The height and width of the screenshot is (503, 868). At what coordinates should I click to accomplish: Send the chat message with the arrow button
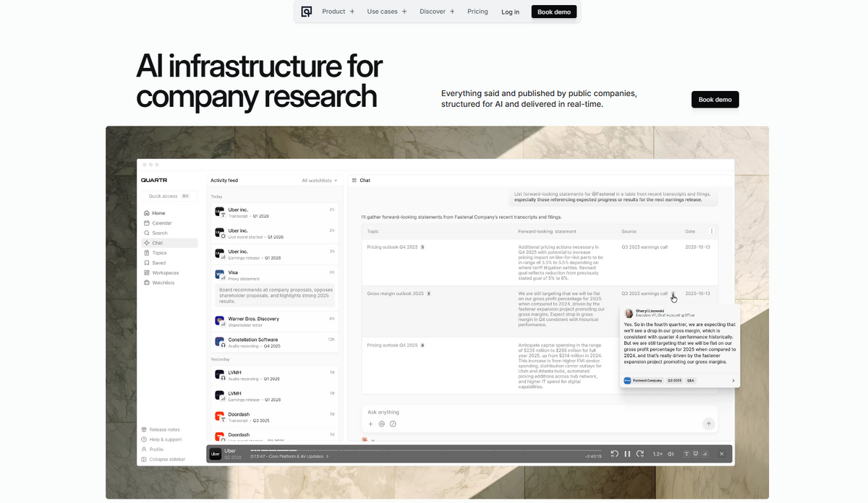709,424
